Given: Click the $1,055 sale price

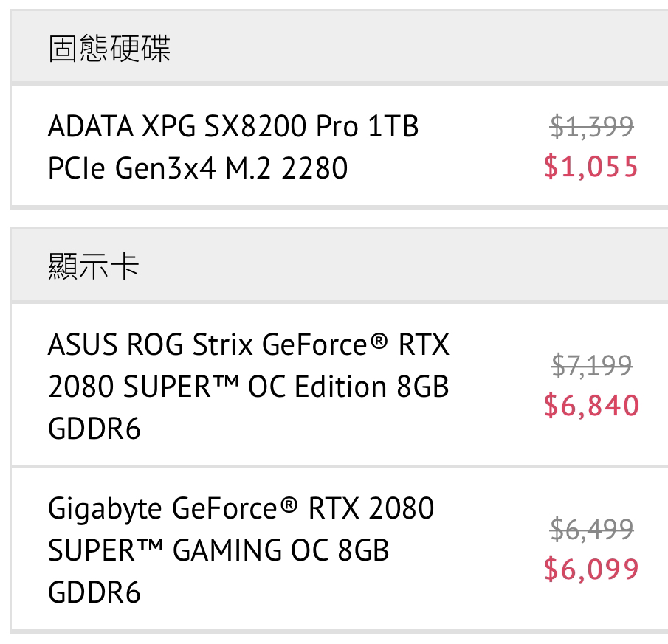Looking at the screenshot, I should (591, 167).
